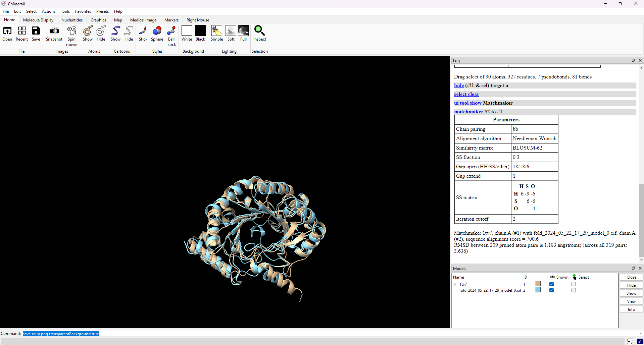Hide atoms using the Atoms Hide icon

click(x=101, y=31)
